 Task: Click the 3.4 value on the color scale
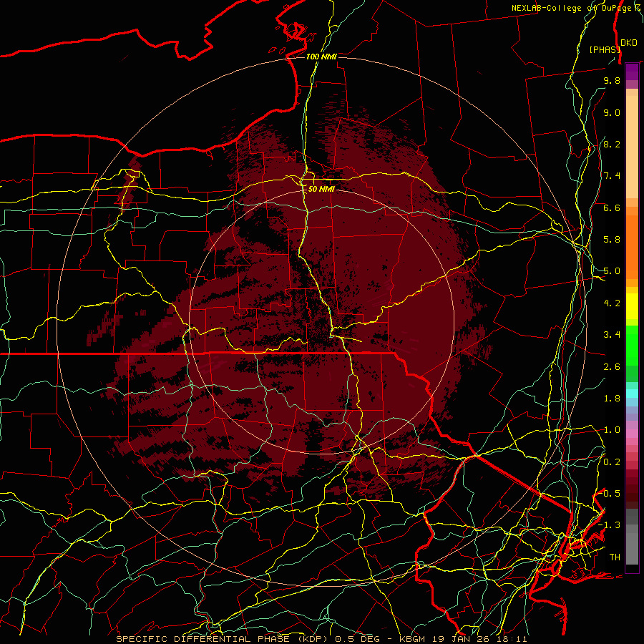[612, 335]
